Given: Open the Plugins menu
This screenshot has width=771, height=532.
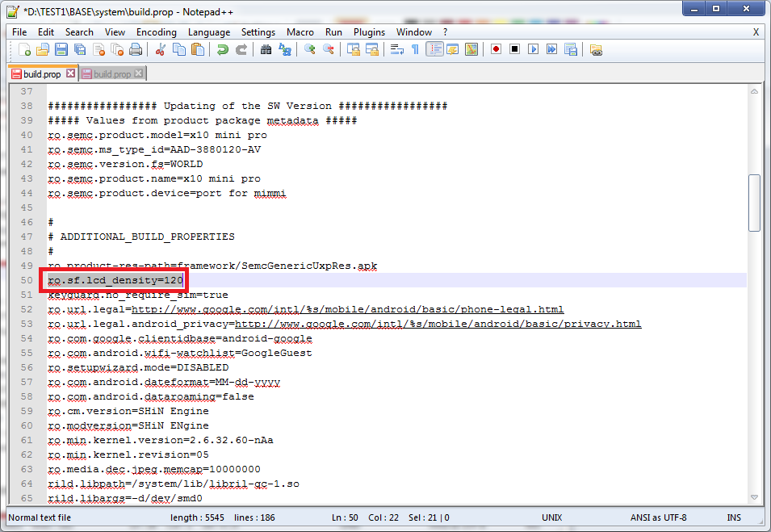Looking at the screenshot, I should pos(369,32).
